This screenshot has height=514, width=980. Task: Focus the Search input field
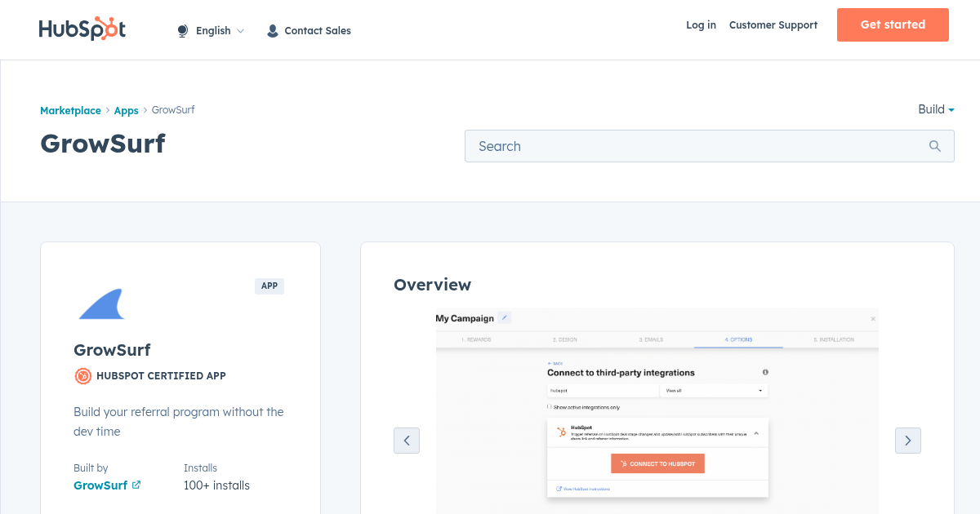709,146
